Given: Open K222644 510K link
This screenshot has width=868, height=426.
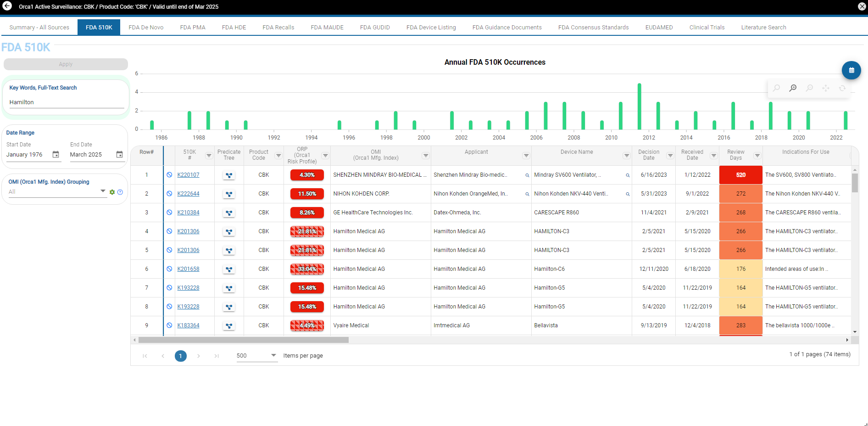Looking at the screenshot, I should click(188, 194).
